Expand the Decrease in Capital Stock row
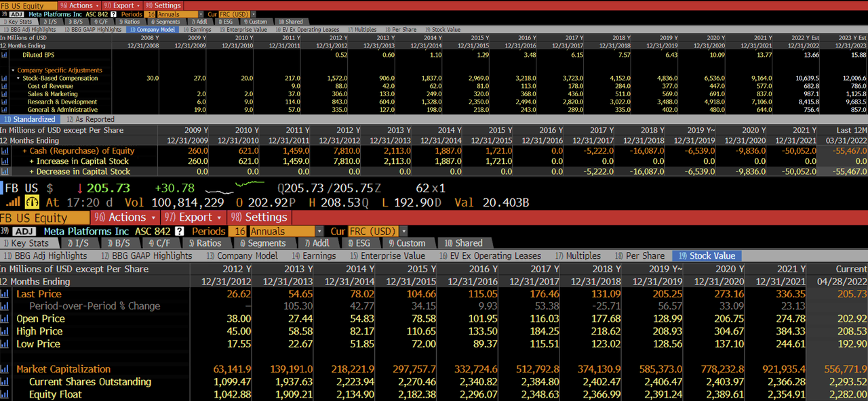The image size is (868, 401). [32, 171]
